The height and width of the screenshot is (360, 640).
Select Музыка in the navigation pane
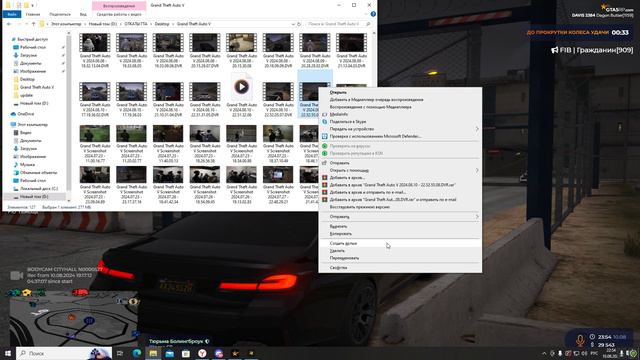[x=27, y=164]
